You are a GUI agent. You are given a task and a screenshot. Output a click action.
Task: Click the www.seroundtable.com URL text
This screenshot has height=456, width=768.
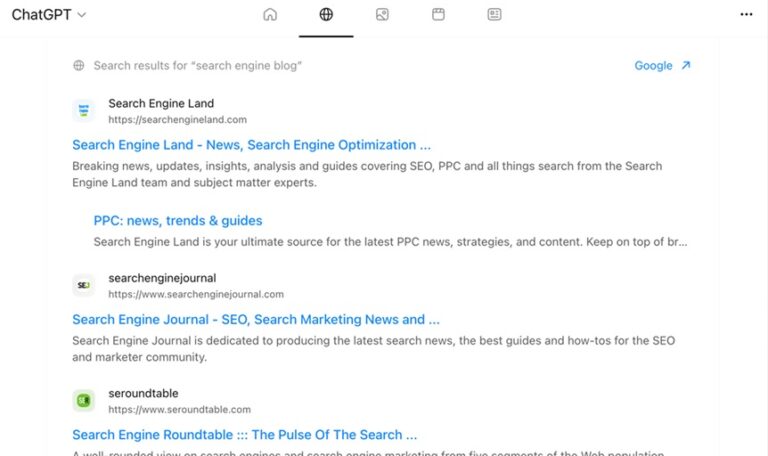click(x=179, y=410)
